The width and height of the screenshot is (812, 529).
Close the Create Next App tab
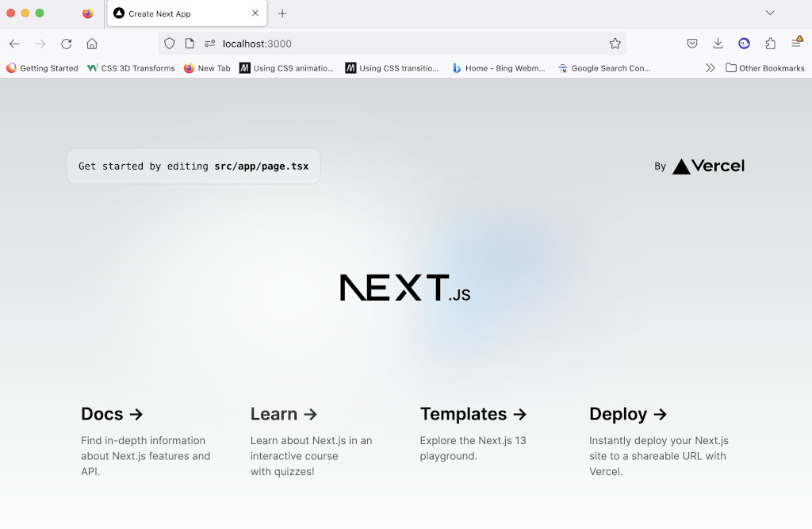(255, 13)
